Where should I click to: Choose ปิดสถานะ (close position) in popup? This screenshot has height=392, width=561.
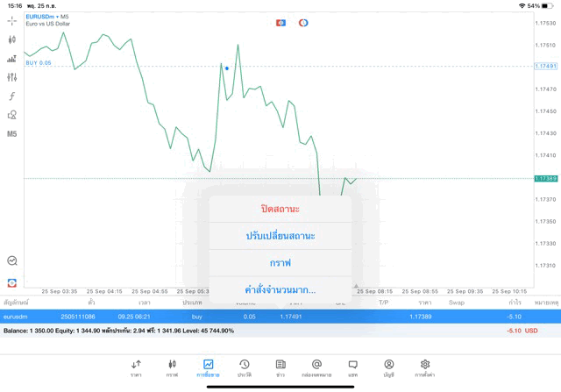coord(280,209)
